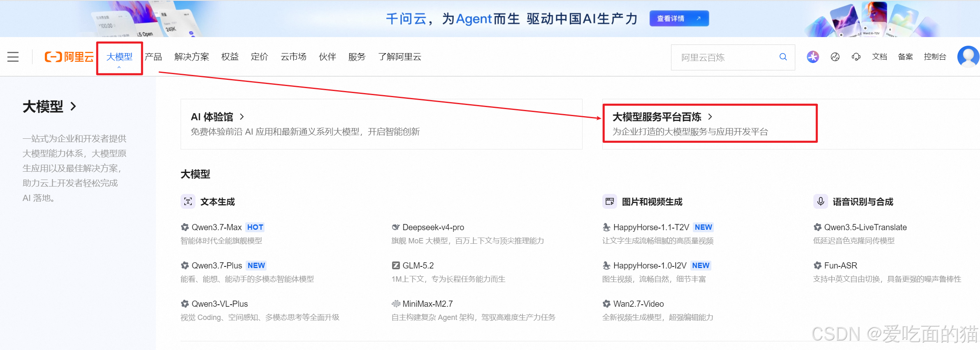Go to the 控制台 console link
The height and width of the screenshot is (350, 980).
coord(935,57)
